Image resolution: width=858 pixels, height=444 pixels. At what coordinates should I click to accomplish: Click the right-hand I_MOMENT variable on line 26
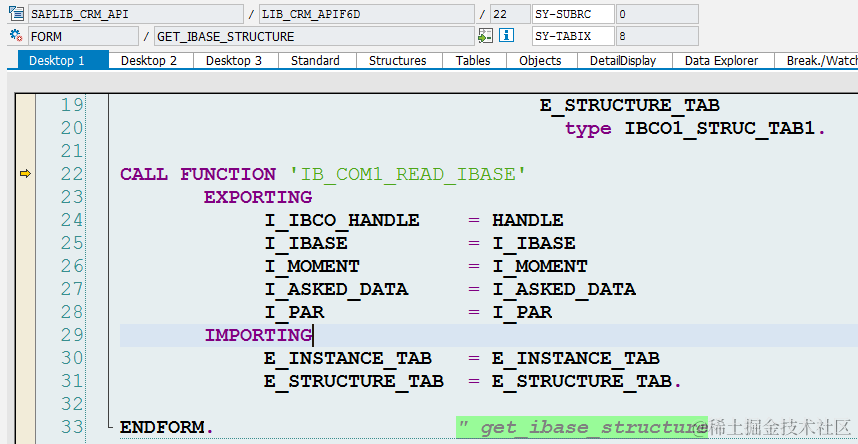(x=540, y=266)
